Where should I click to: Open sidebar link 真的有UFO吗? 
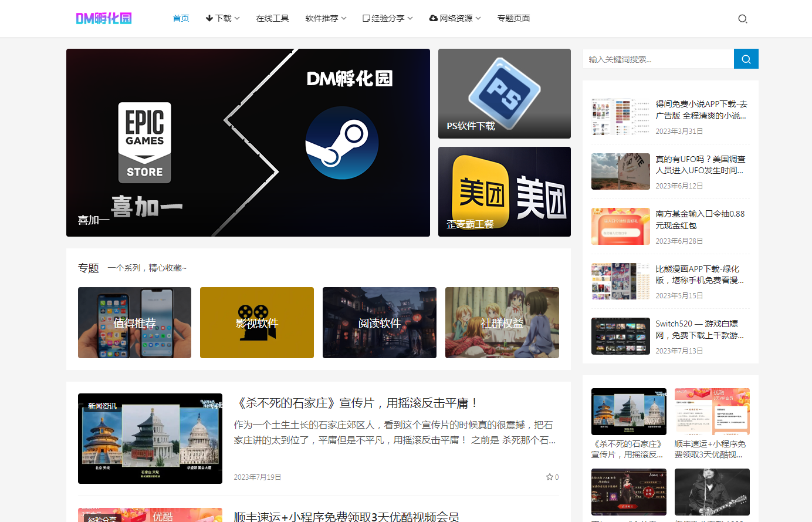click(701, 164)
